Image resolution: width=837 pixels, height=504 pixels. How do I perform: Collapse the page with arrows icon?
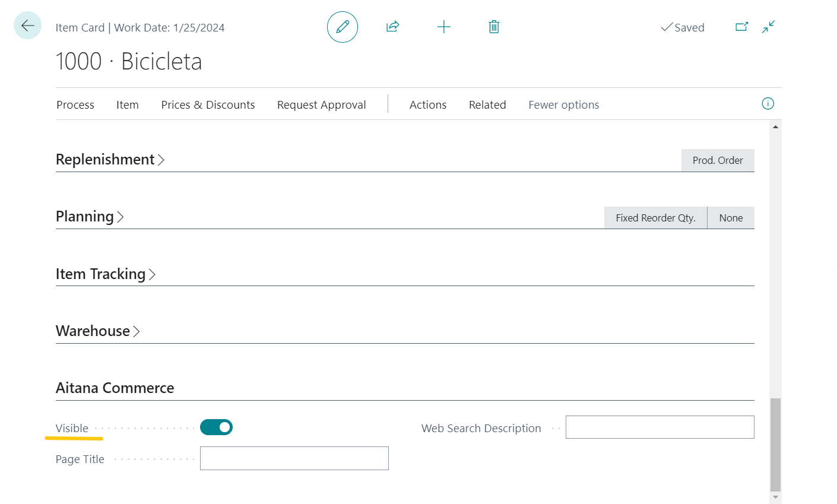click(769, 27)
